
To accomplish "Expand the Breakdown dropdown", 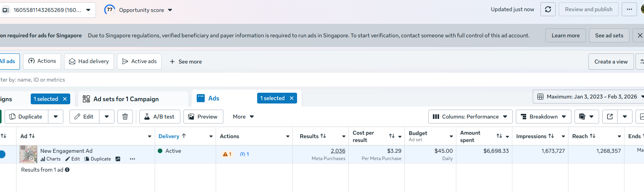I will click(x=543, y=117).
